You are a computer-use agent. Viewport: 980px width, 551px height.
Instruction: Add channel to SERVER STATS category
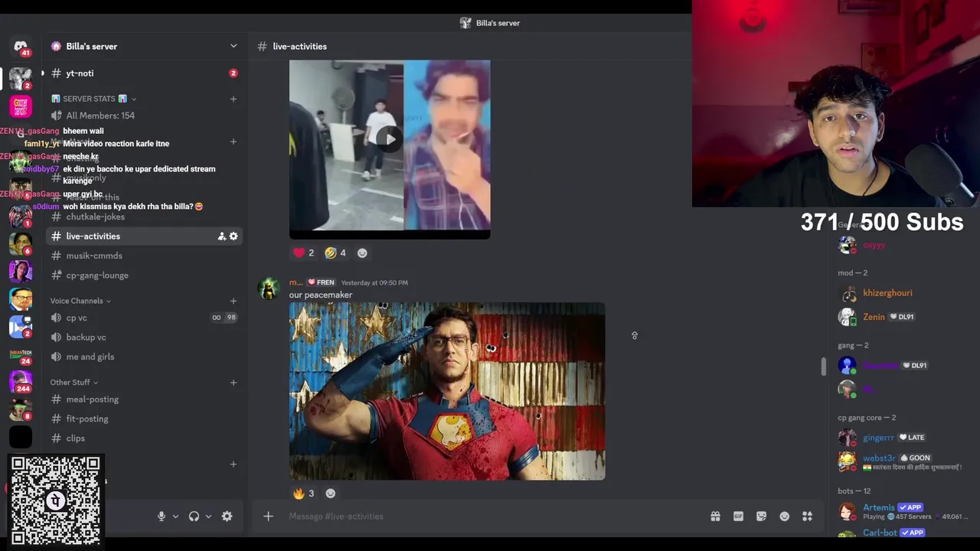click(234, 99)
